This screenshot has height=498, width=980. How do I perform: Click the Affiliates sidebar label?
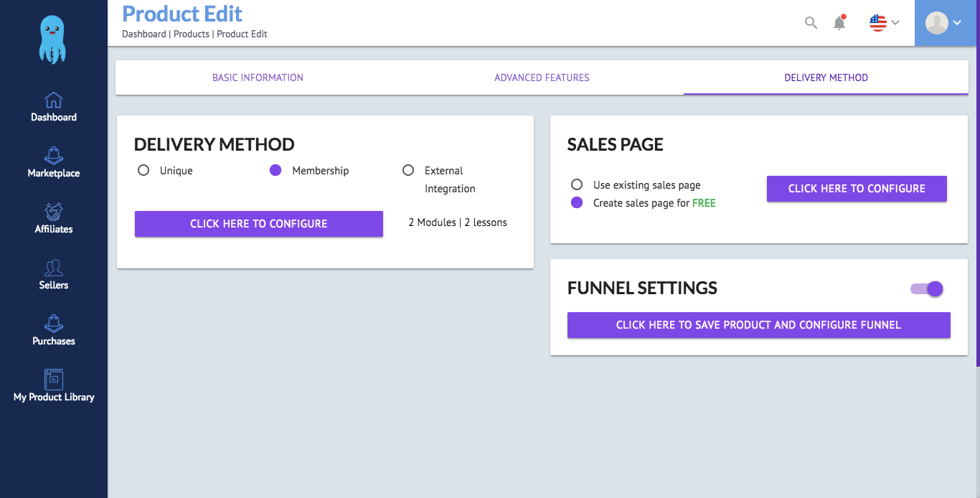point(54,229)
